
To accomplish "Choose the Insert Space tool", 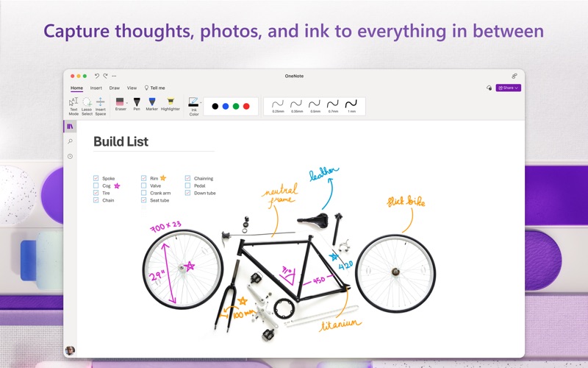I will click(101, 106).
